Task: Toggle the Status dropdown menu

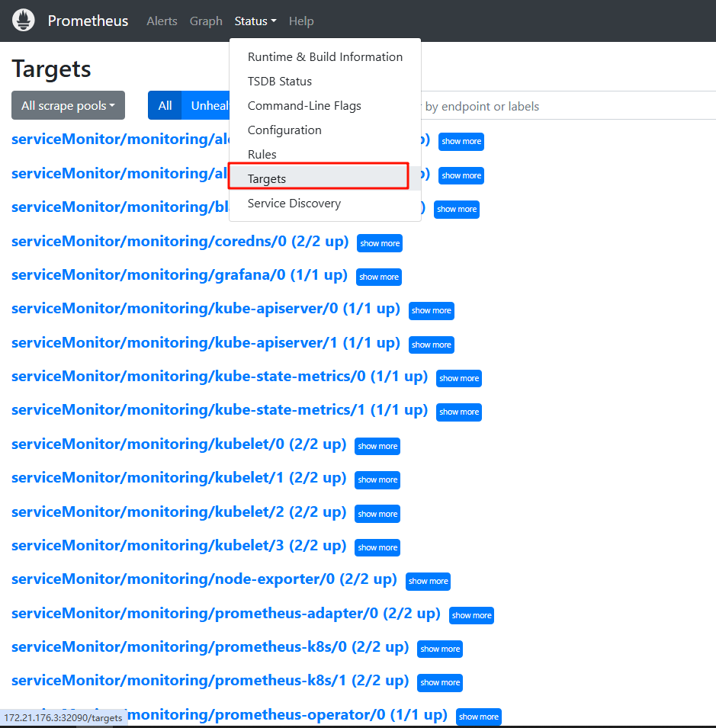Action: (255, 21)
